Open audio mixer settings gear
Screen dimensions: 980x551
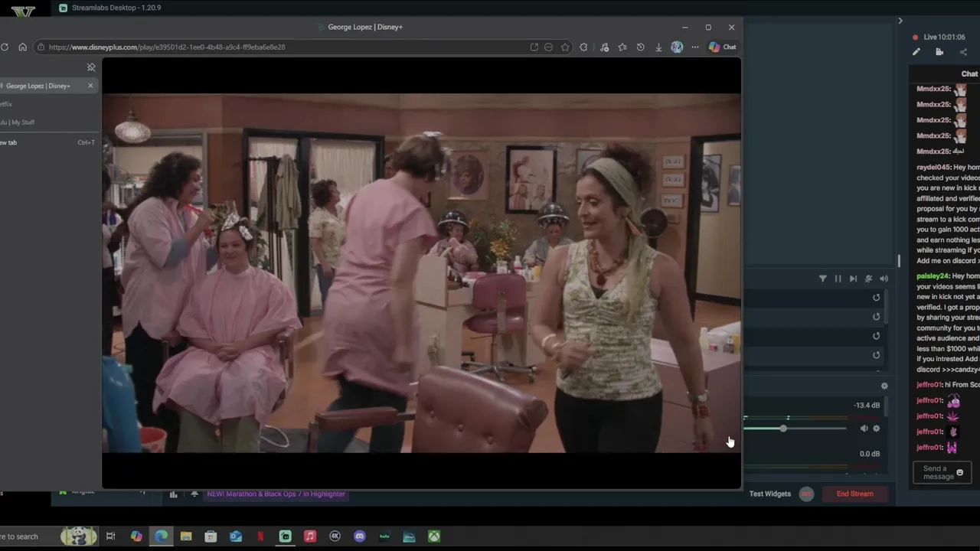pyautogui.click(x=884, y=386)
